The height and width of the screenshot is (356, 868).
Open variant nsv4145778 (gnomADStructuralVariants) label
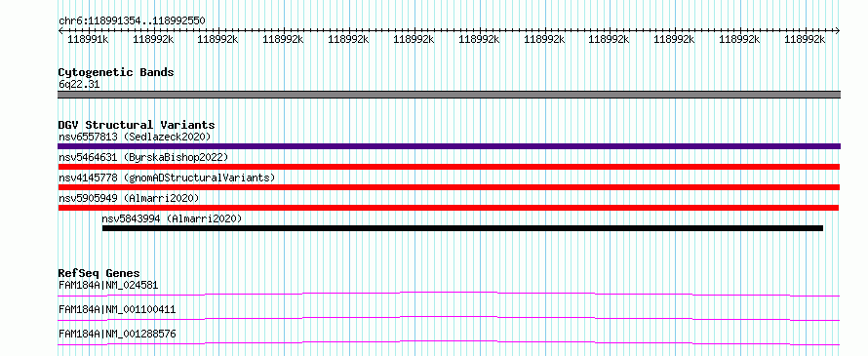pyautogui.click(x=167, y=178)
